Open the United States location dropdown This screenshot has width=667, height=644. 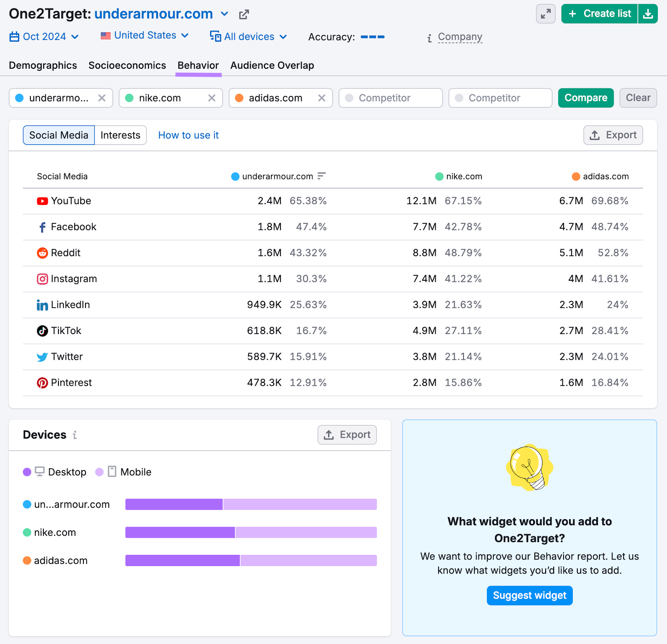(144, 35)
